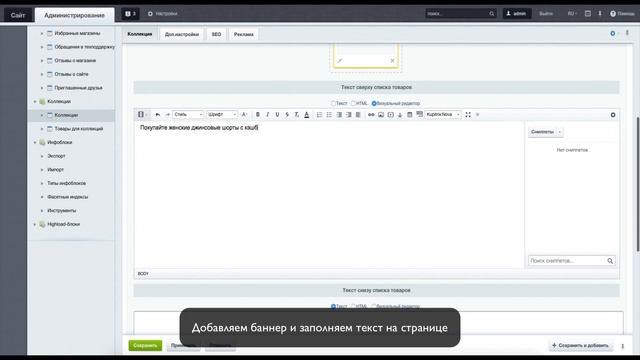Click Сохранить и добавить button
This screenshot has width=640, height=360.
click(x=580, y=345)
